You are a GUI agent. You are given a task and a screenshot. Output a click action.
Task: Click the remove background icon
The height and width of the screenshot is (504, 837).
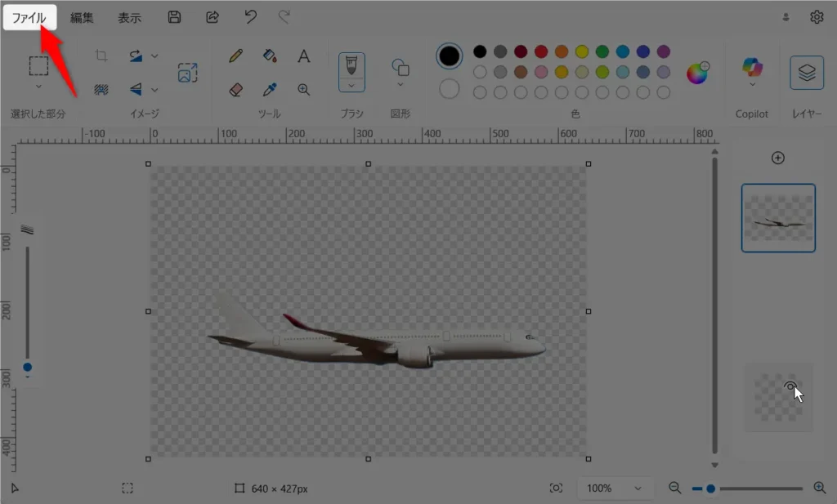[x=101, y=90]
